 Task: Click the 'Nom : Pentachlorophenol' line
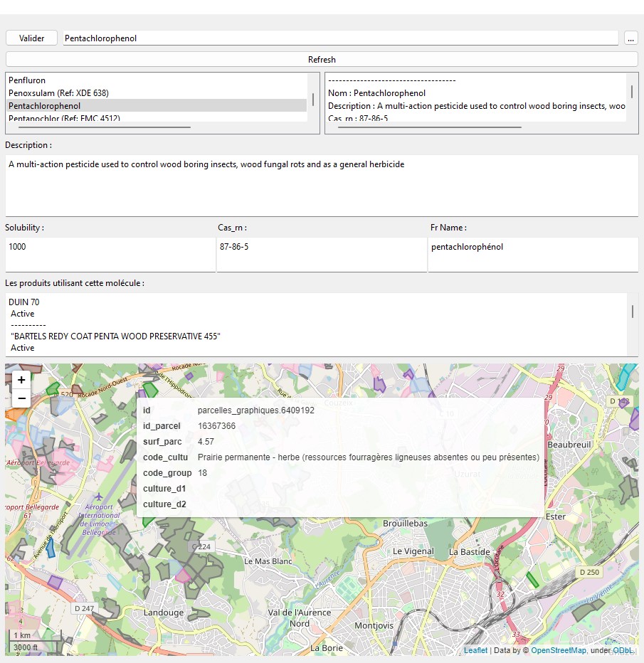tap(376, 93)
